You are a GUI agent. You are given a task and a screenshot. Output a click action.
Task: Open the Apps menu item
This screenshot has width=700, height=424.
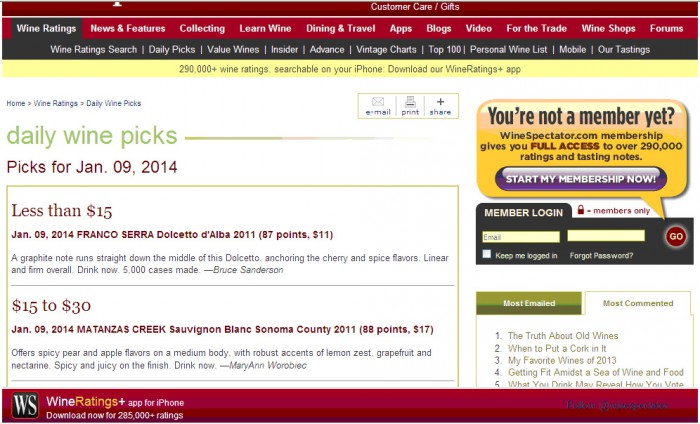point(400,28)
